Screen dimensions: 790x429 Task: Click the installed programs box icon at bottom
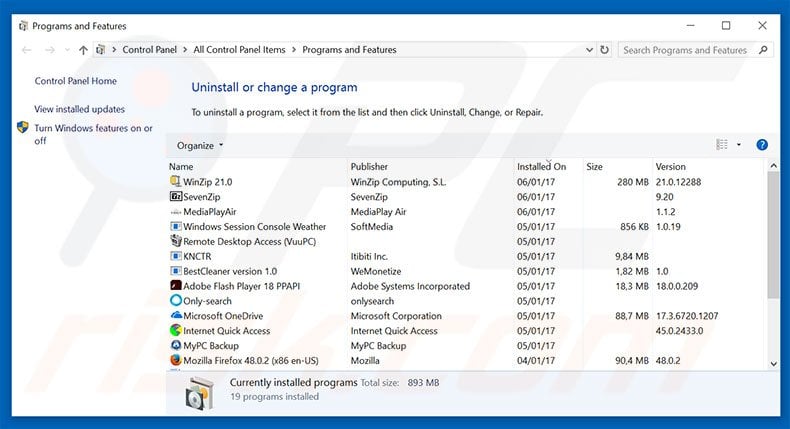click(200, 393)
